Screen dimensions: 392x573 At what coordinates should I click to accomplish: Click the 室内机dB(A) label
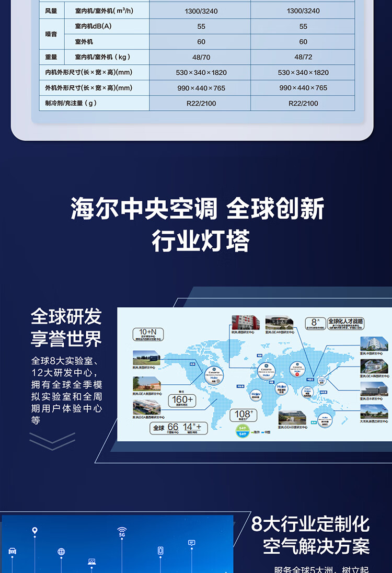pyautogui.click(x=93, y=26)
